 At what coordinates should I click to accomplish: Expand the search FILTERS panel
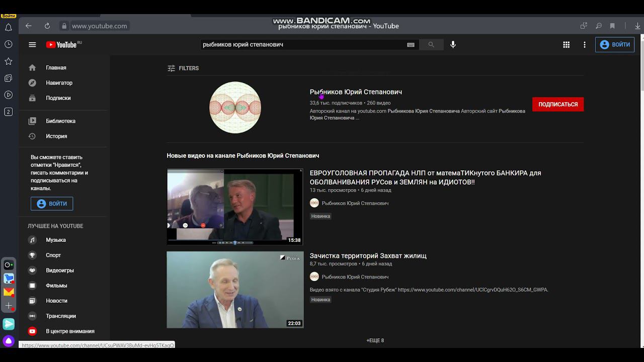[x=183, y=68]
